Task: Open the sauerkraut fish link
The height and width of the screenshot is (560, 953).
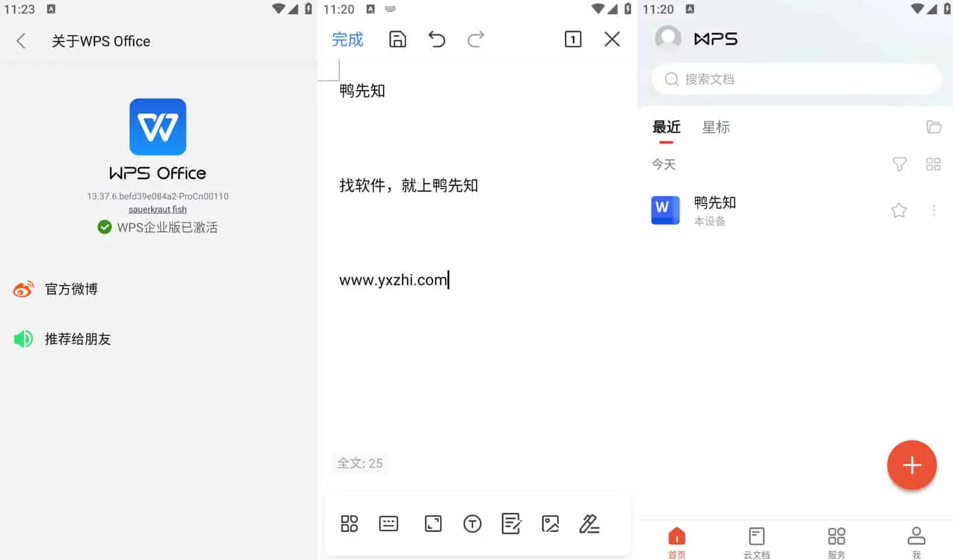Action: point(157,209)
